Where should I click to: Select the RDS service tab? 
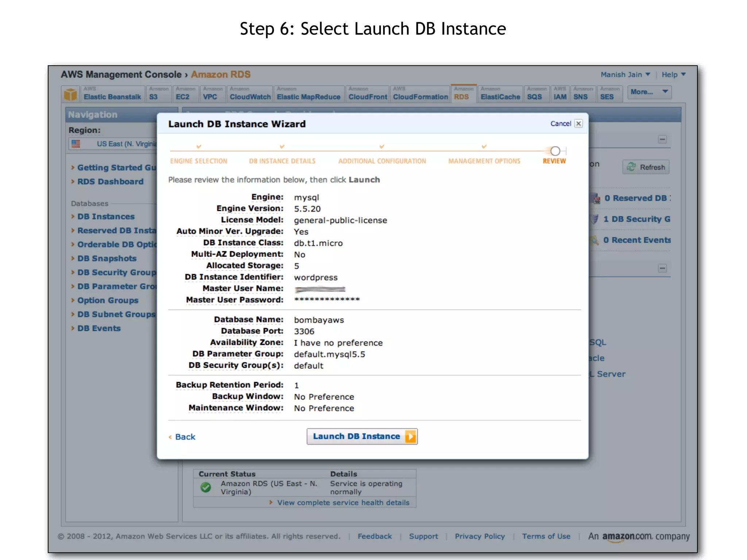click(x=464, y=94)
